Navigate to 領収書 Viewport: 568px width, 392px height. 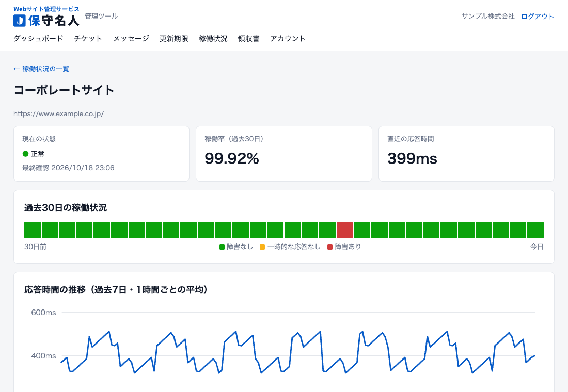[248, 38]
